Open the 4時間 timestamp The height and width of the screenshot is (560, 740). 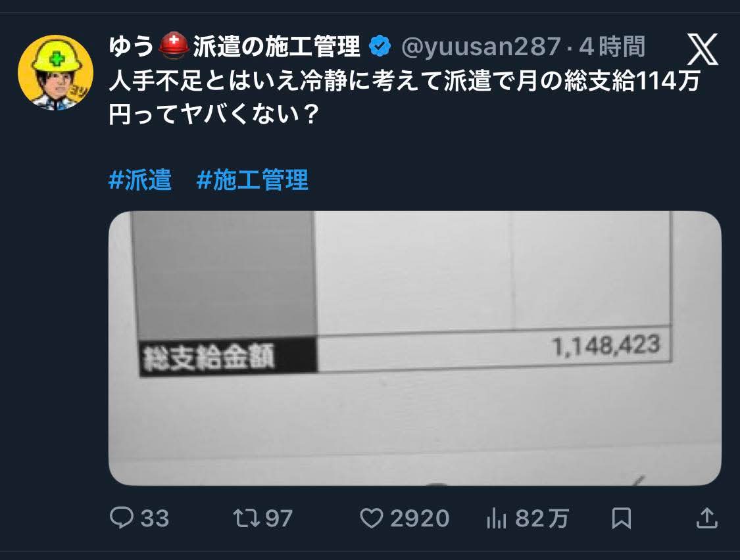click(612, 46)
